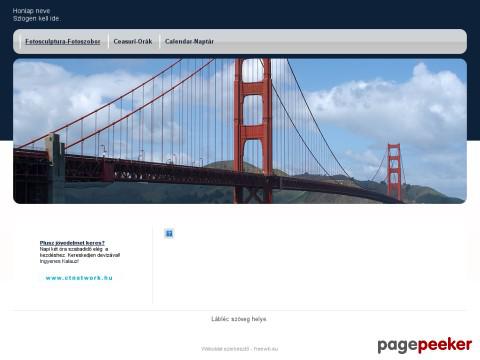480x360 pixels.
Task: Follow the 'Plusz jövedelmet keres?' link
Action: pos(72,243)
